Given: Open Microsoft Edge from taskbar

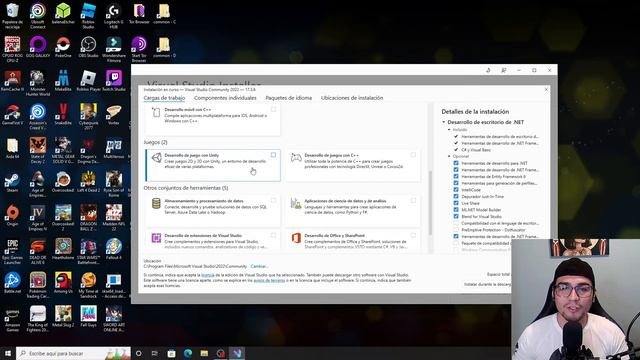Looking at the screenshot, I should coord(188,353).
